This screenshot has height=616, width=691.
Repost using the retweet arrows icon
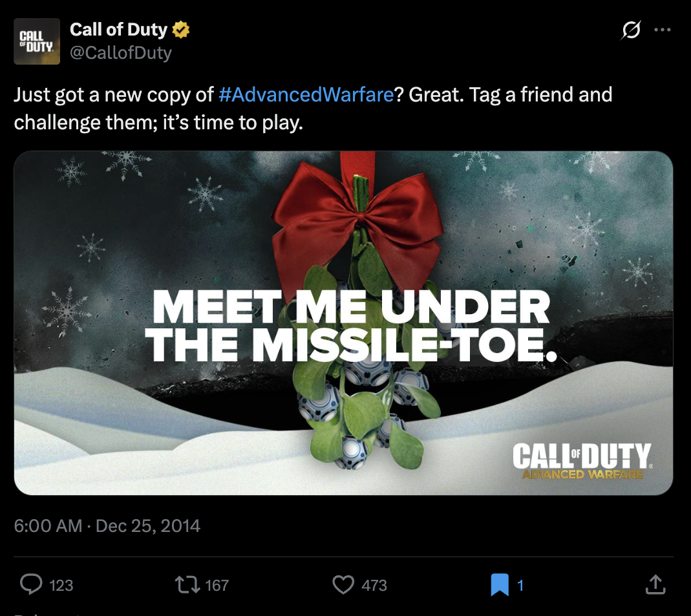[187, 585]
